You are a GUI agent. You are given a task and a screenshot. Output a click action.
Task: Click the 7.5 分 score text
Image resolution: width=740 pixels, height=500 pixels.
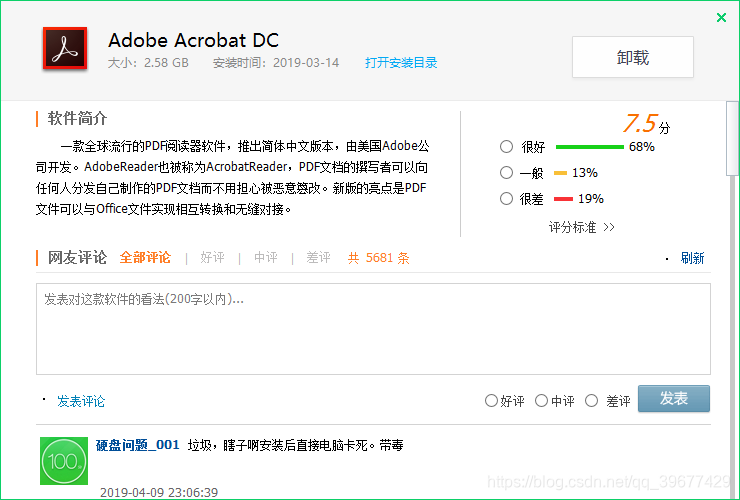[646, 124]
